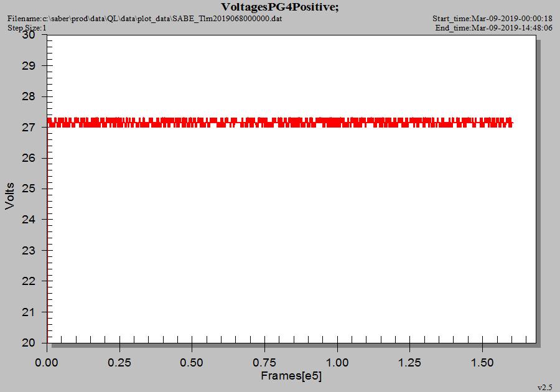Click the x-axis value 0.25

119,363
